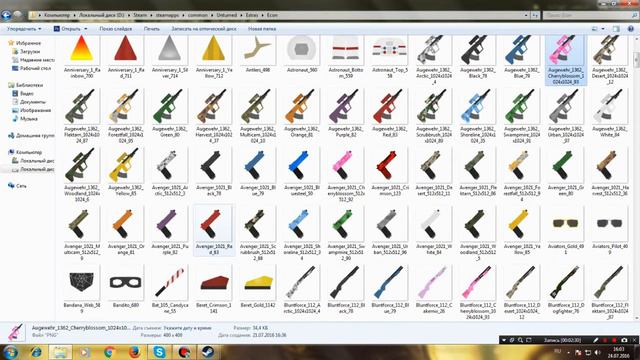Click the Back navigation button
Screen dimensions: 640x360
pyautogui.click(x=6, y=15)
